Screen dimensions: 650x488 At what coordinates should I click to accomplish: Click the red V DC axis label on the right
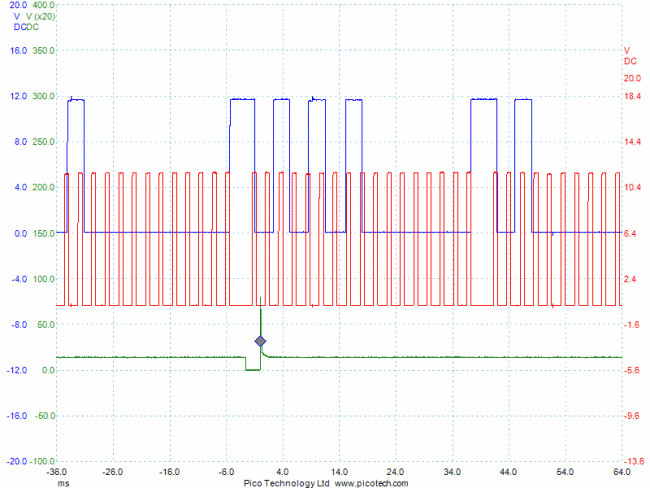[x=629, y=56]
